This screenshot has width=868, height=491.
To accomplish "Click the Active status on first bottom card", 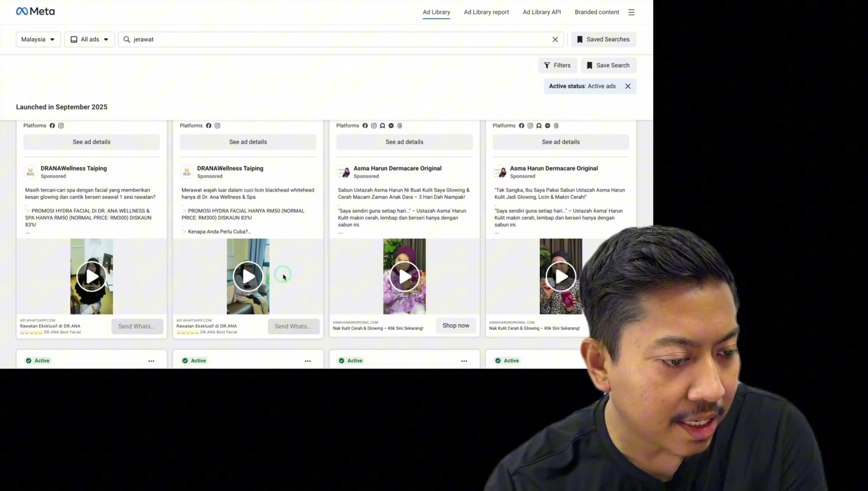I will pyautogui.click(x=38, y=361).
